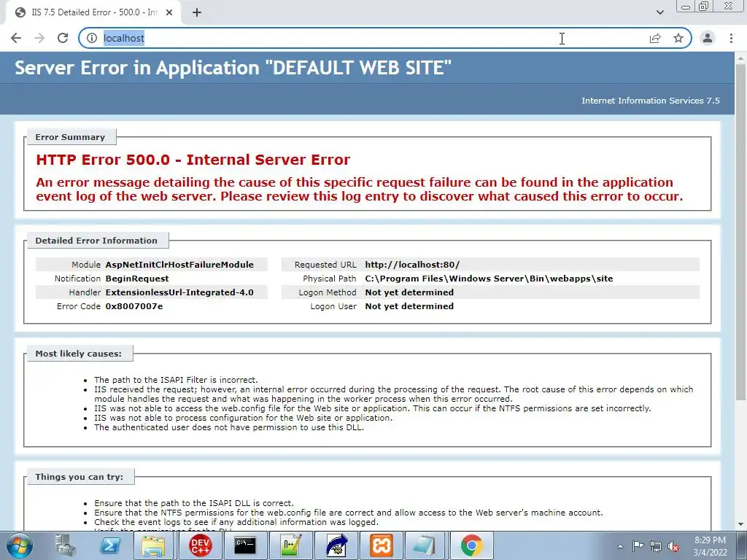Click the 'Internet Information Services 7.5' text
Image resolution: width=747 pixels, height=560 pixels.
point(650,101)
